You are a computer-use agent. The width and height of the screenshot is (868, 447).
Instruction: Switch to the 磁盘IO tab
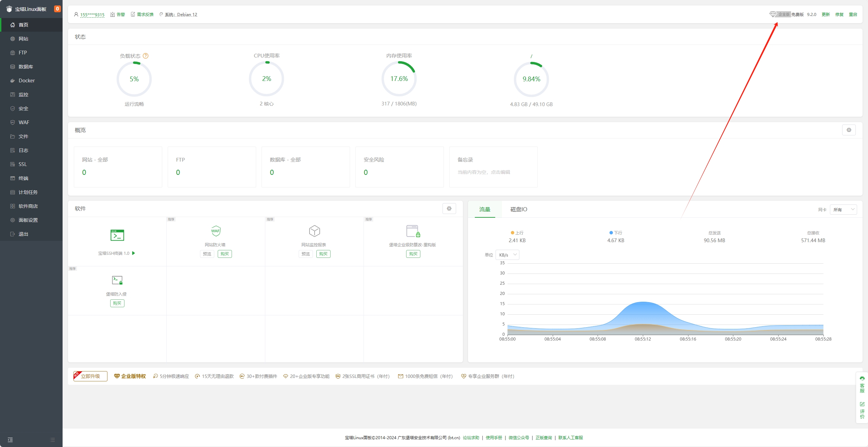point(518,210)
